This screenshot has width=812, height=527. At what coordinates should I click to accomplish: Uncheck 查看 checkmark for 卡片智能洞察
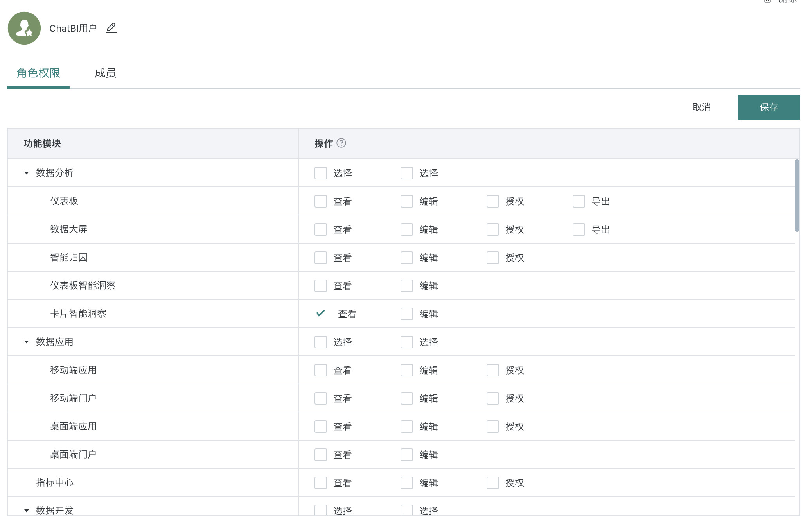(321, 314)
